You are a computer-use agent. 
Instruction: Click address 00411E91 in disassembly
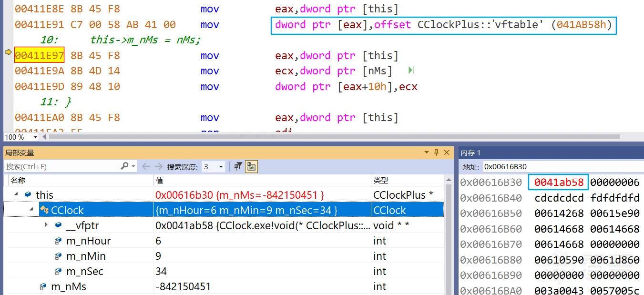point(39,25)
